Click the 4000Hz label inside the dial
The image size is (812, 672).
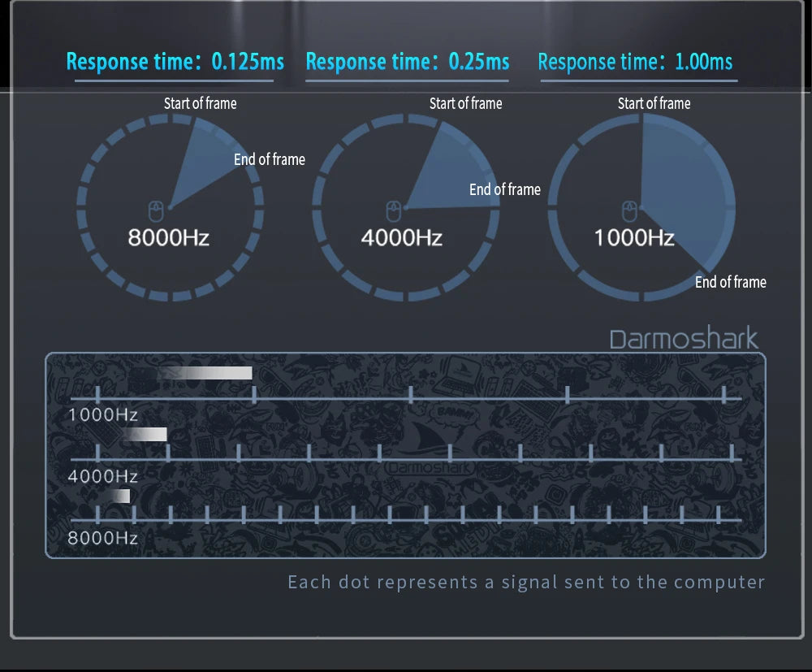coord(402,238)
